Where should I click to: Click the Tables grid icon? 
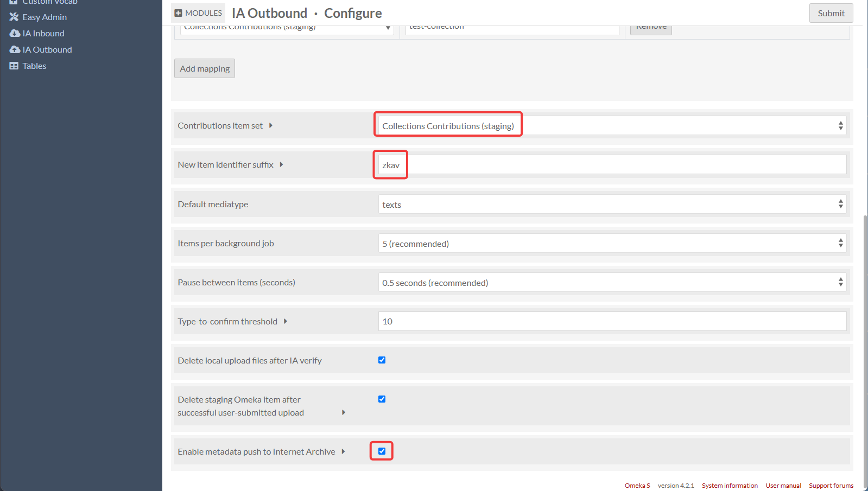pos(14,66)
